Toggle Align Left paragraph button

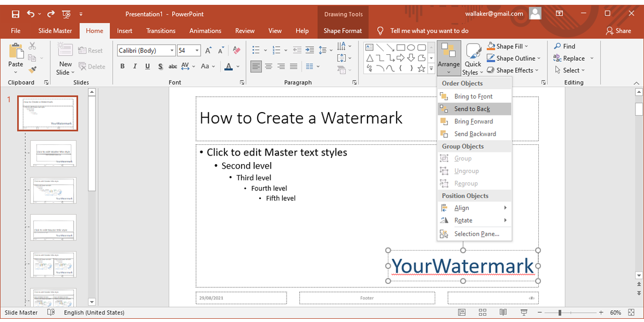pyautogui.click(x=256, y=67)
